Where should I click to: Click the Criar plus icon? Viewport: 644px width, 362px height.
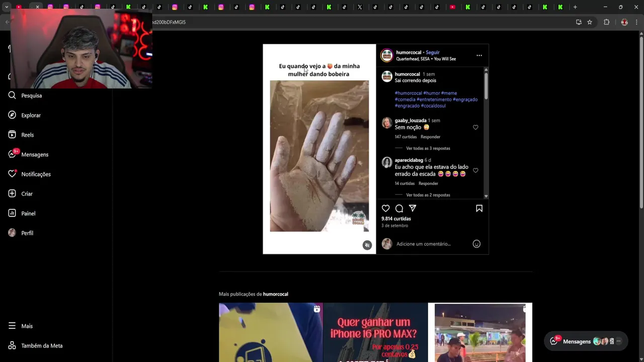point(12,194)
